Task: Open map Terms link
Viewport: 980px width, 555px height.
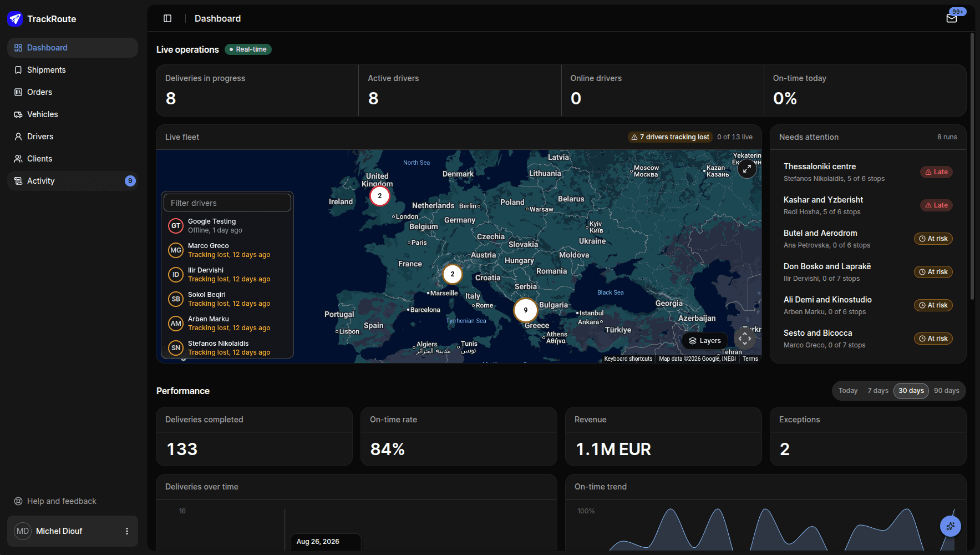Action: [750, 359]
